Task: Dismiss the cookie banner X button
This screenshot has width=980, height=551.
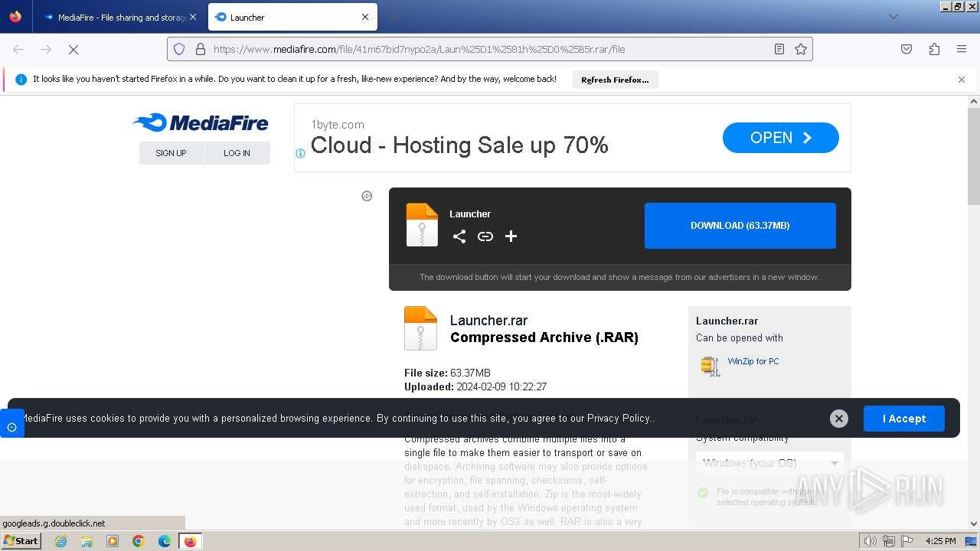Action: pyautogui.click(x=839, y=419)
